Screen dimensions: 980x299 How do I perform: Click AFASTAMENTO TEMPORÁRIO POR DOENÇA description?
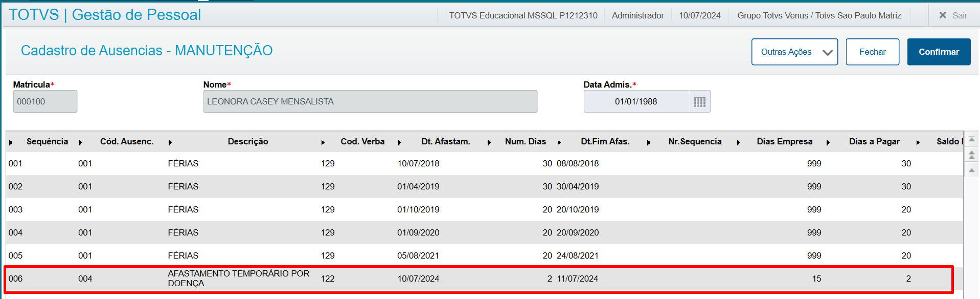point(239,278)
